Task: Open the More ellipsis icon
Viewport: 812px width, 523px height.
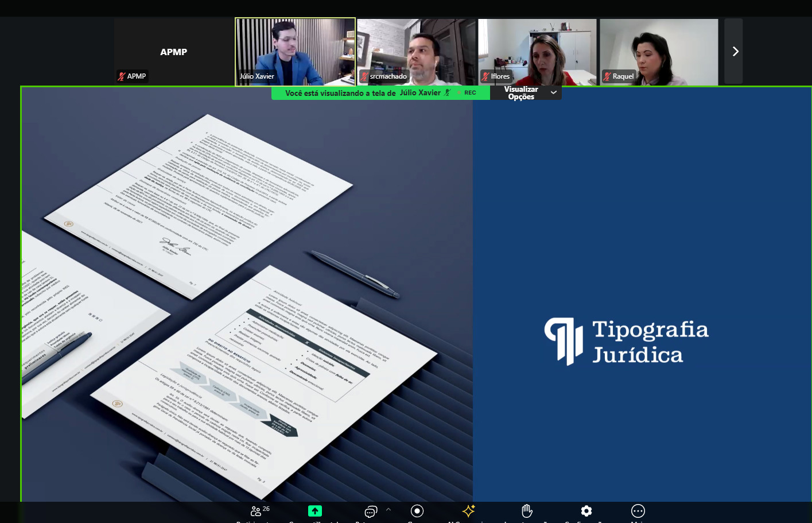Action: tap(638, 511)
